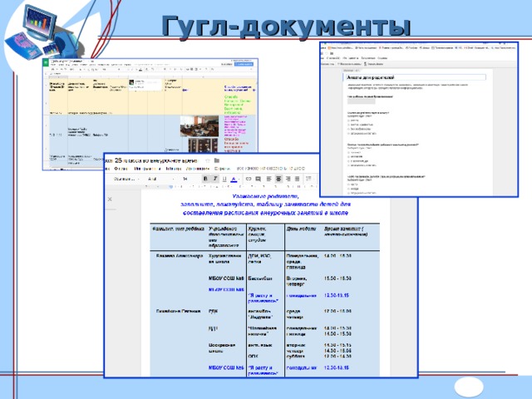Select the first radio option of the first choice question
This screenshot has width=532, height=399.
tap(349, 121)
